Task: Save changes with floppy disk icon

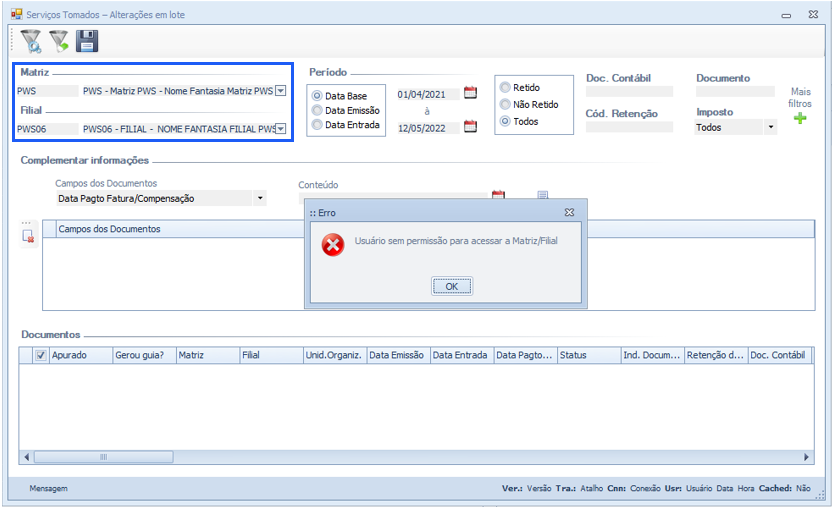Action: 87,41
